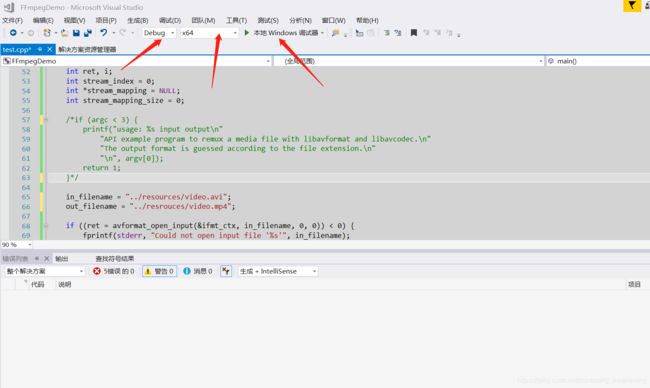Open the Analyze (N) menu
The height and width of the screenshot is (388, 650).
pyautogui.click(x=300, y=20)
